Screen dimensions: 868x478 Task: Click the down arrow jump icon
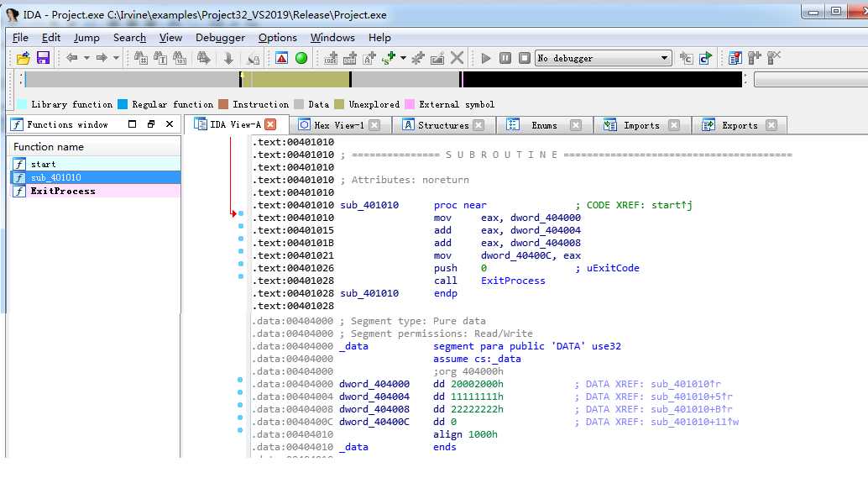pos(228,58)
